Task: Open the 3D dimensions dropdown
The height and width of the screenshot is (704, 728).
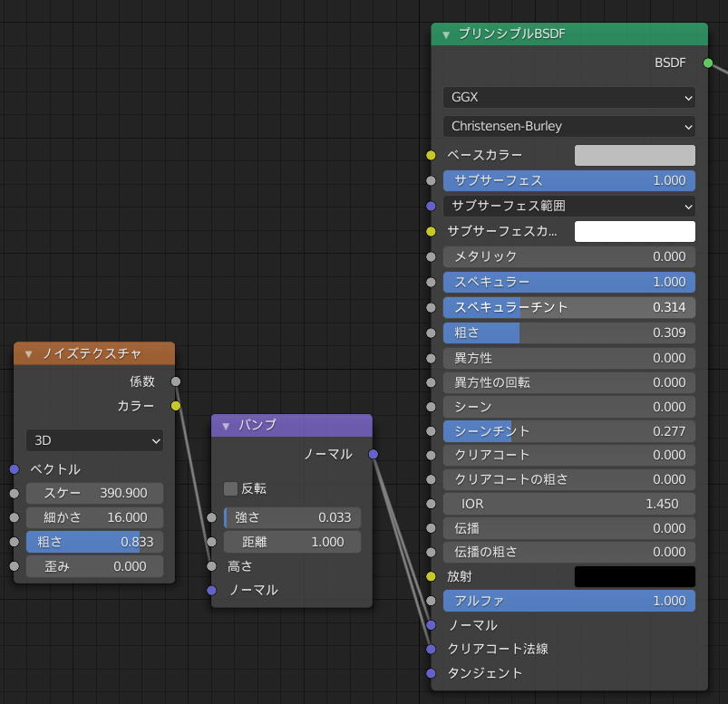Action: click(94, 440)
